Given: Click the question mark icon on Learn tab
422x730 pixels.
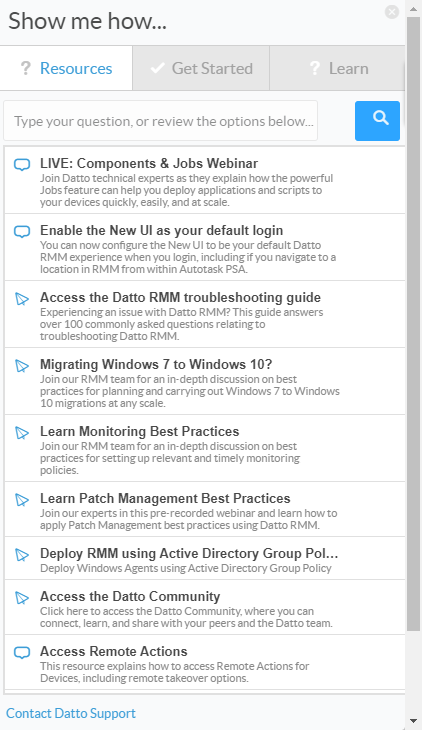Looking at the screenshot, I should pyautogui.click(x=315, y=68).
